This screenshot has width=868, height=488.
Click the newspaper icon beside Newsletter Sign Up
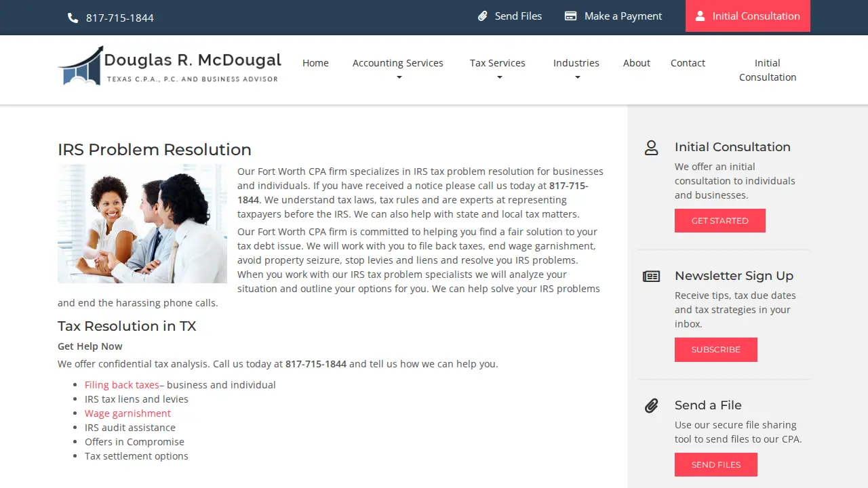[x=651, y=277]
